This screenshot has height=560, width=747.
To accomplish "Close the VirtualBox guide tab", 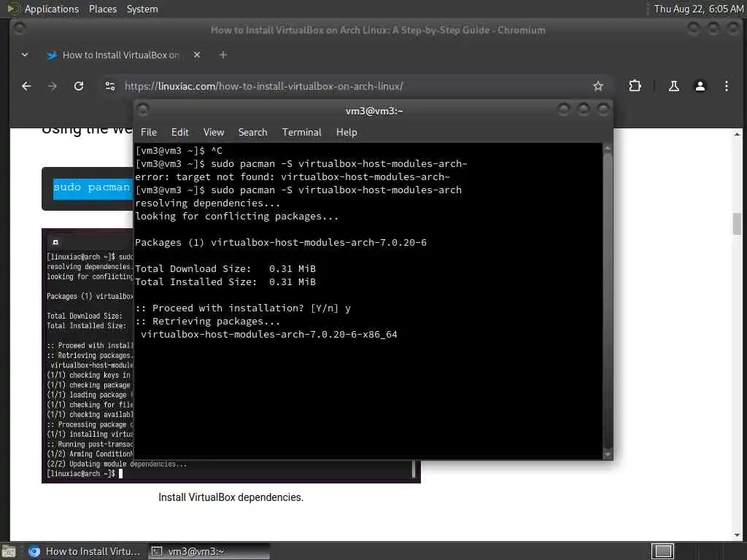I will (197, 55).
